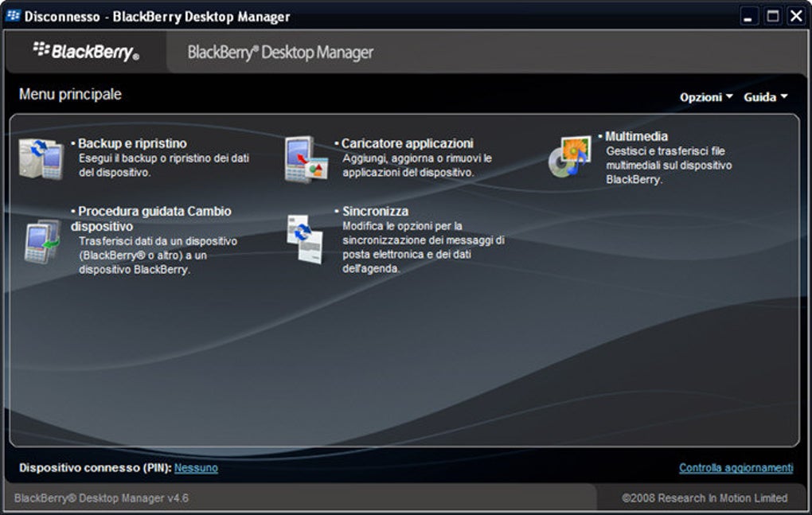812x515 pixels.
Task: Click the Menu principale heading
Action: tap(70, 94)
